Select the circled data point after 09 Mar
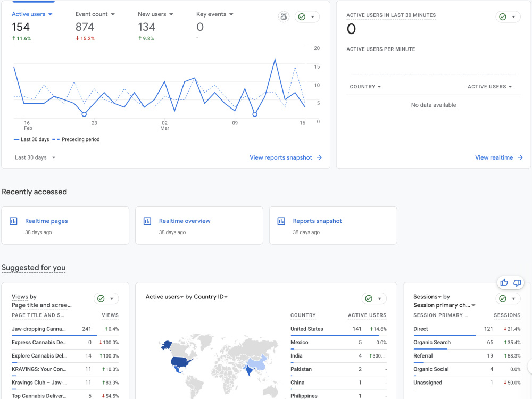The width and height of the screenshot is (532, 399). pos(255,114)
